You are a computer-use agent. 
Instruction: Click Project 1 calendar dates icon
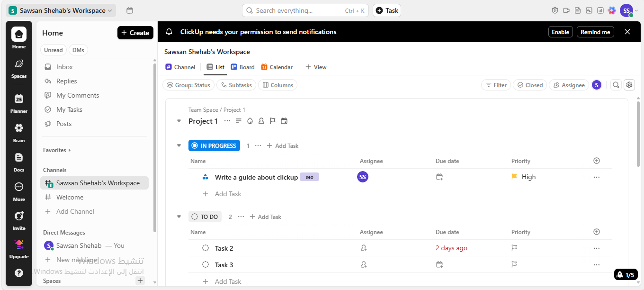coord(284,121)
